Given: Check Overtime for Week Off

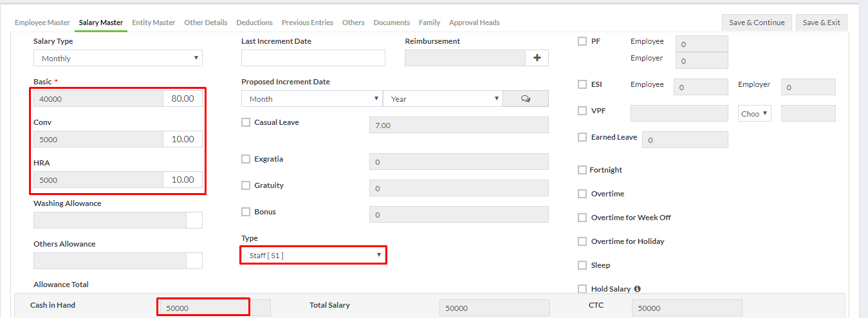Looking at the screenshot, I should tap(582, 218).
